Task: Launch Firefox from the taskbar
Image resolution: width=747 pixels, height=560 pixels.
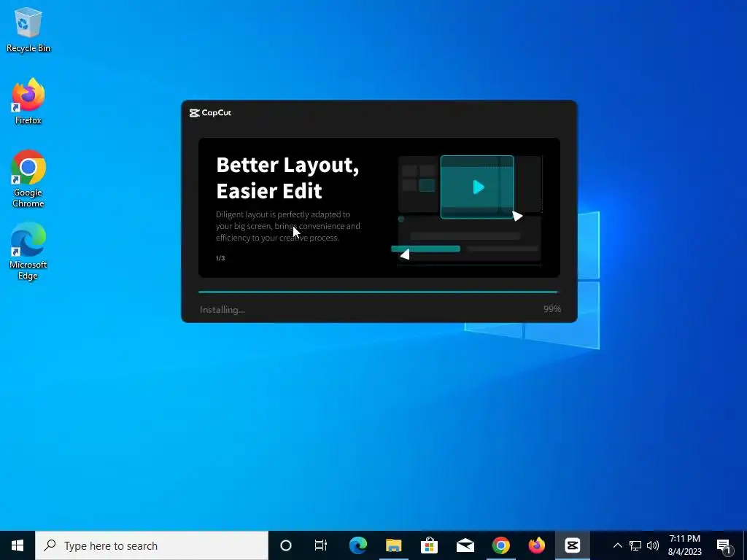Action: (536, 545)
